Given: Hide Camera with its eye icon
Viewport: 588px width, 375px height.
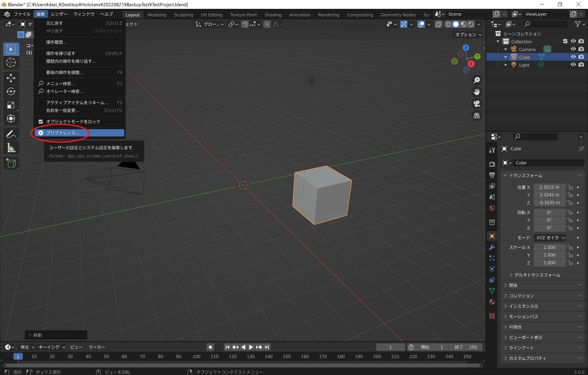Looking at the screenshot, I should (x=573, y=49).
